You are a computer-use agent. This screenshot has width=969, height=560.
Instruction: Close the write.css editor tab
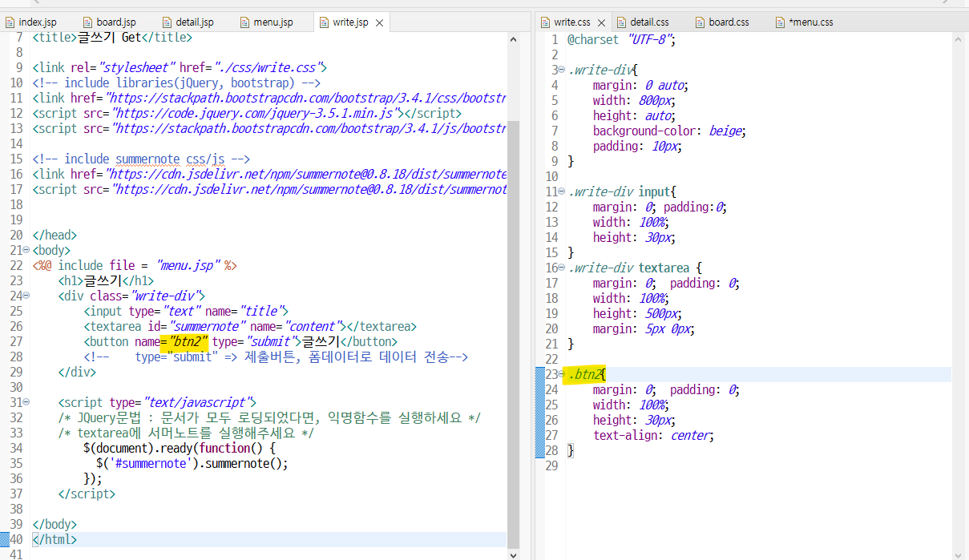(x=601, y=23)
